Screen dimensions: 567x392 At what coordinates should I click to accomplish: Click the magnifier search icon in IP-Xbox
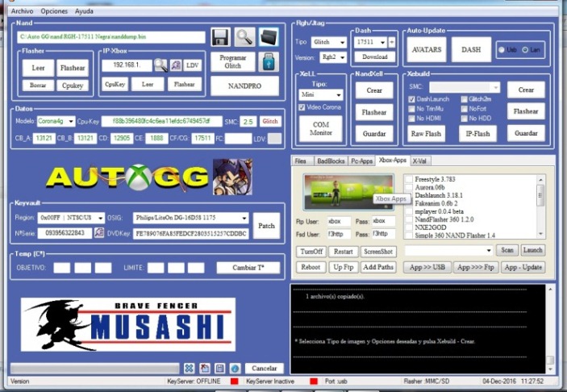(161, 65)
